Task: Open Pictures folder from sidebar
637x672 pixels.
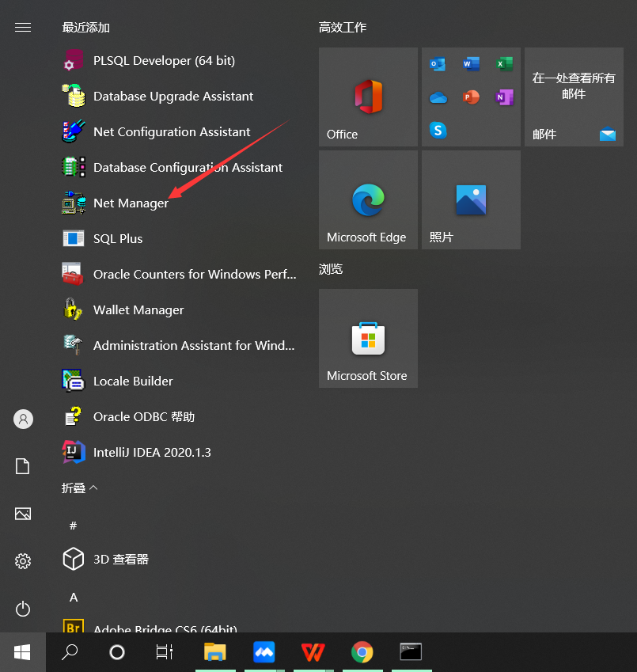Action: click(23, 514)
